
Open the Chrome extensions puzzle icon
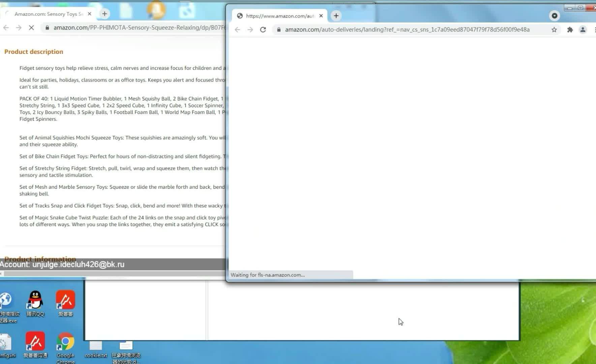pos(570,30)
